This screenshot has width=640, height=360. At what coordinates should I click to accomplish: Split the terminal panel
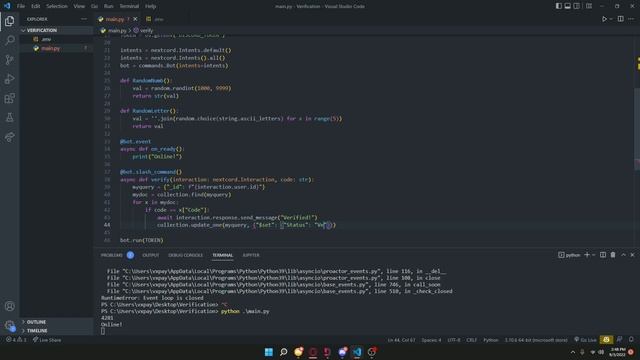click(x=603, y=255)
